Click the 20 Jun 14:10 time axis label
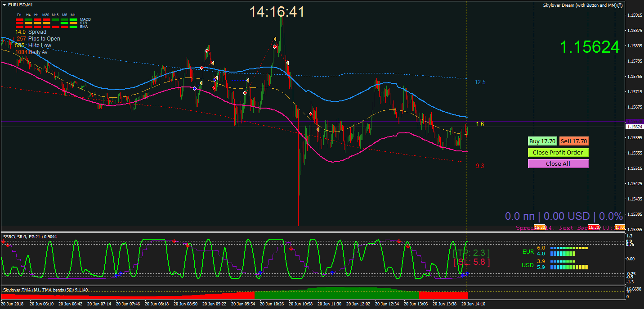This screenshot has height=309, width=644. coord(473,304)
